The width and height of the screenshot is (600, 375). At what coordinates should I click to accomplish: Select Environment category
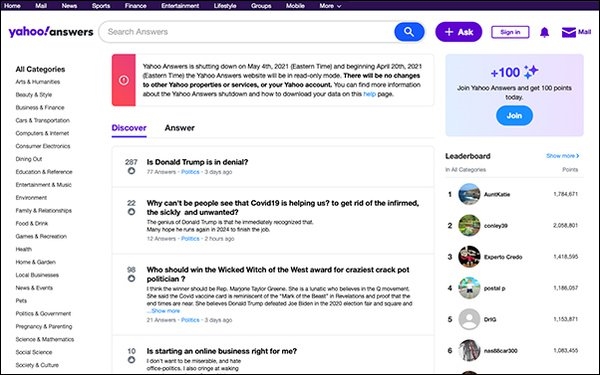(31, 198)
